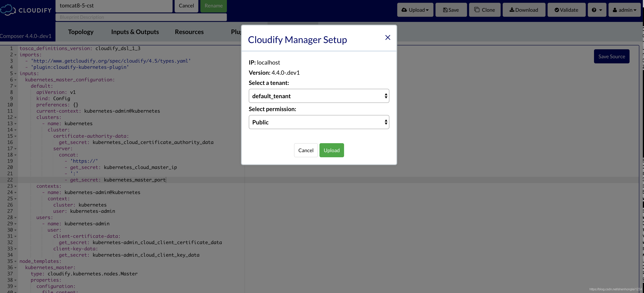Click the green Upload button in dialog

332,150
